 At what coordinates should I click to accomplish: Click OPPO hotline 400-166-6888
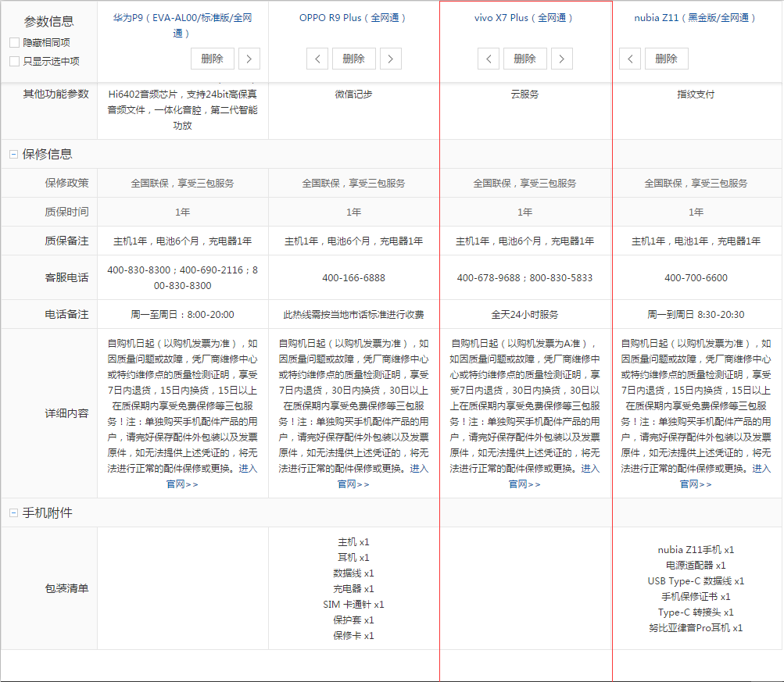click(x=353, y=278)
